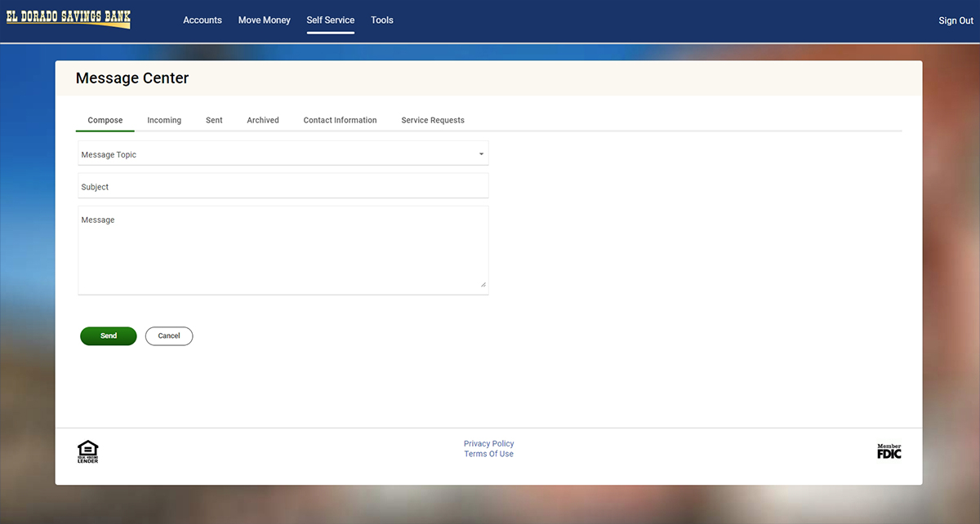Go to the Contact Information tab
980x524 pixels.
340,120
